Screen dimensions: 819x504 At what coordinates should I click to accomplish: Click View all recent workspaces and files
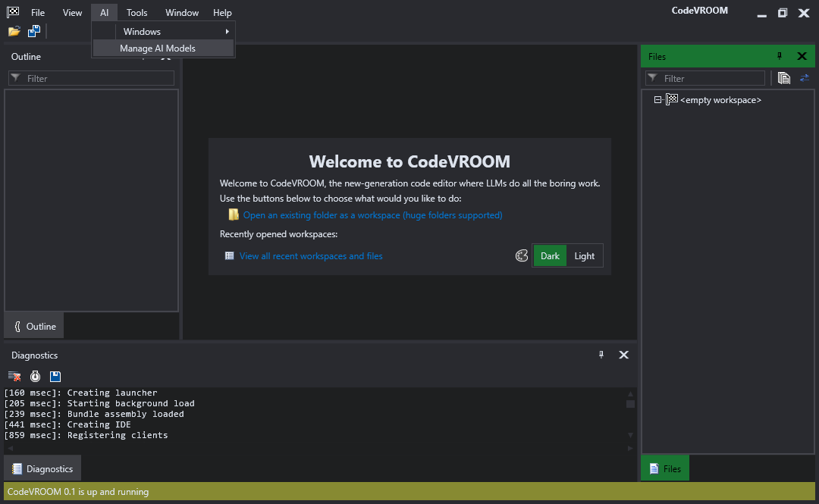click(311, 255)
